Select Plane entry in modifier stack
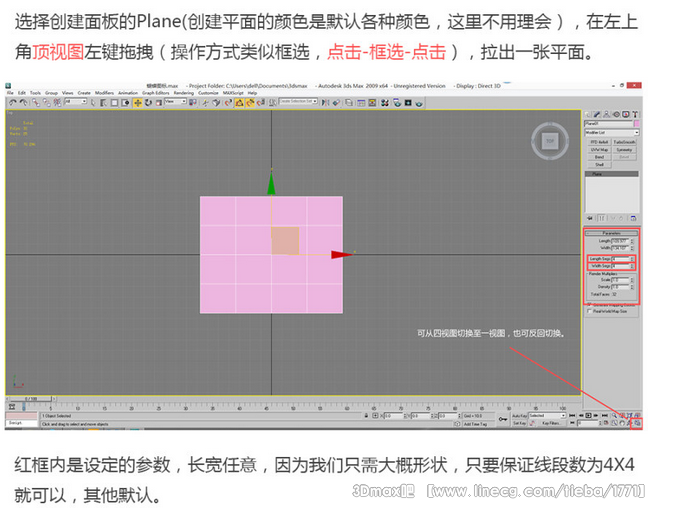674x508 pixels. (612, 174)
